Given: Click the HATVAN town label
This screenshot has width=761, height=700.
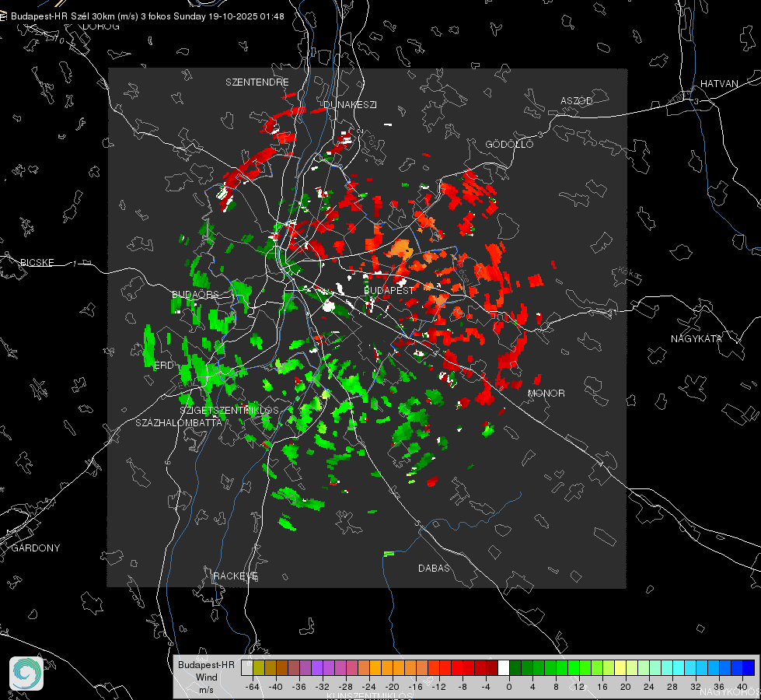Looking at the screenshot, I should 719,84.
